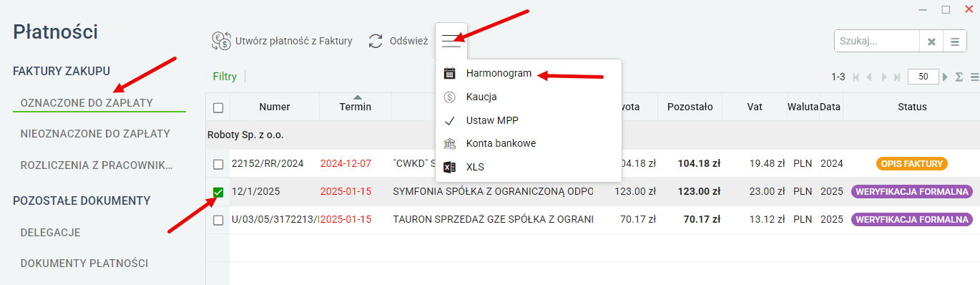Click the Status column header
Viewport: 980px width, 285px height.
click(x=912, y=107)
